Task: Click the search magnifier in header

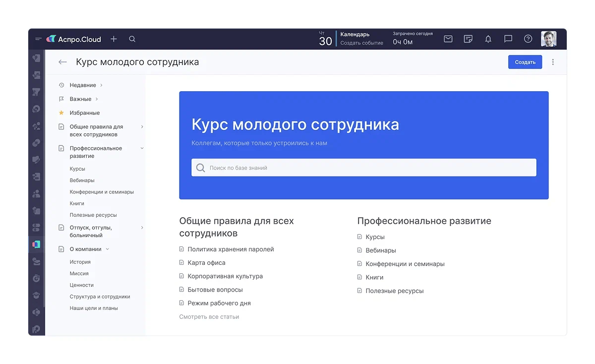Action: point(132,39)
